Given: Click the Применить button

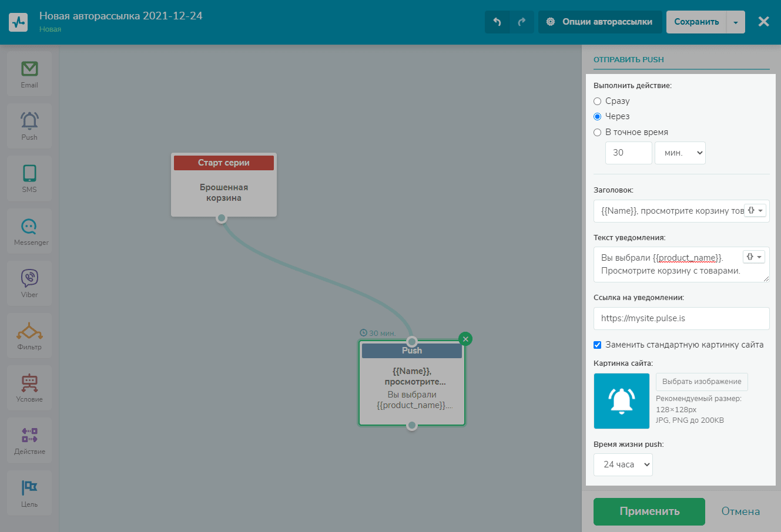Looking at the screenshot, I should [649, 511].
